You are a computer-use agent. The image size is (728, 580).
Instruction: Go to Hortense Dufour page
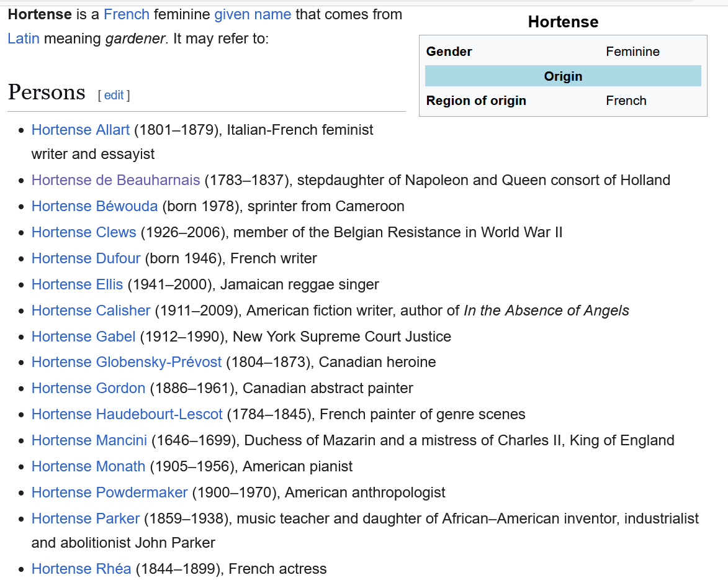pyautogui.click(x=86, y=258)
